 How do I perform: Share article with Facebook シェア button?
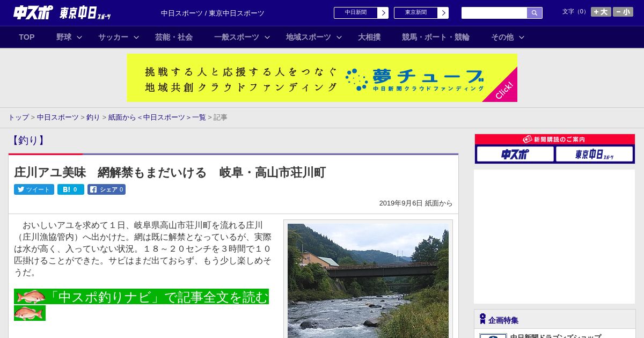pyautogui.click(x=106, y=189)
